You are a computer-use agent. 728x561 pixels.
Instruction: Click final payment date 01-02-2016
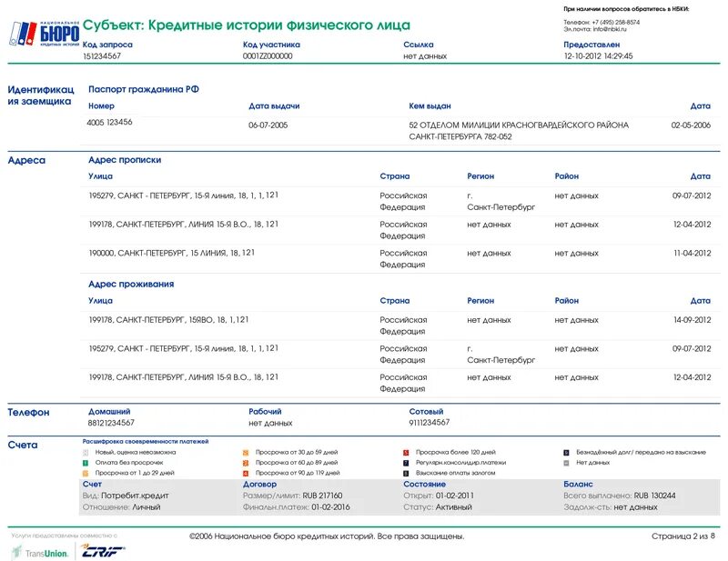[x=330, y=507]
